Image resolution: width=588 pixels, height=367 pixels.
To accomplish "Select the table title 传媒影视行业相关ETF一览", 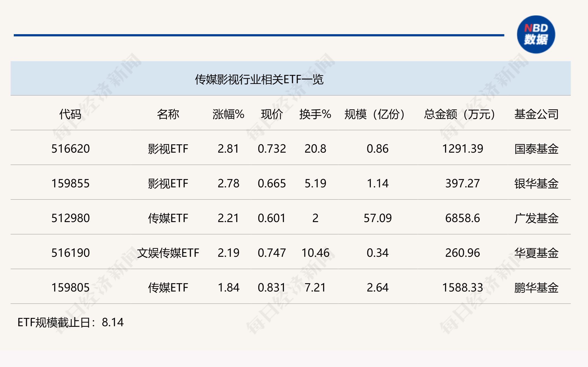I will pyautogui.click(x=259, y=79).
